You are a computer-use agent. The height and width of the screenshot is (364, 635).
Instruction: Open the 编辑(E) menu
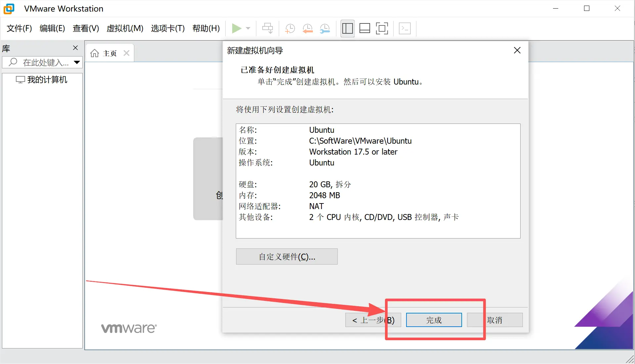click(52, 28)
